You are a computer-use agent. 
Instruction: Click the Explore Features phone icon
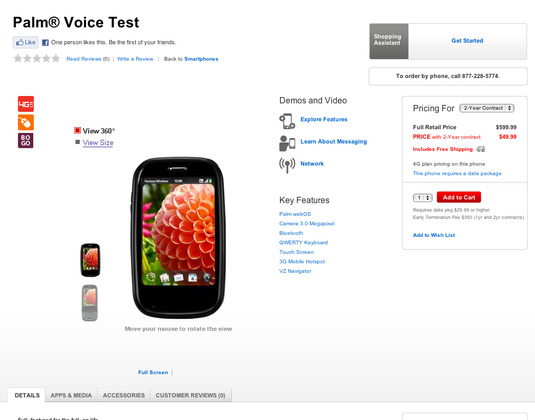pyautogui.click(x=287, y=121)
